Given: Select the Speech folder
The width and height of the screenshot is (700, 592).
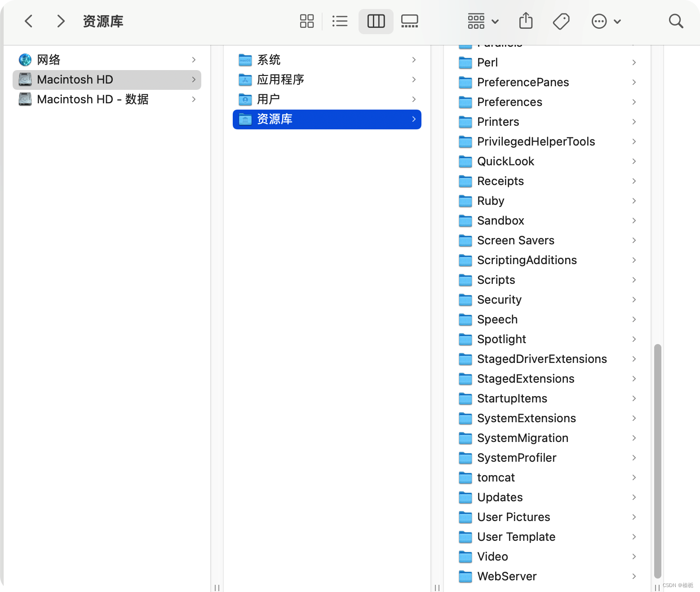Looking at the screenshot, I should 547,319.
